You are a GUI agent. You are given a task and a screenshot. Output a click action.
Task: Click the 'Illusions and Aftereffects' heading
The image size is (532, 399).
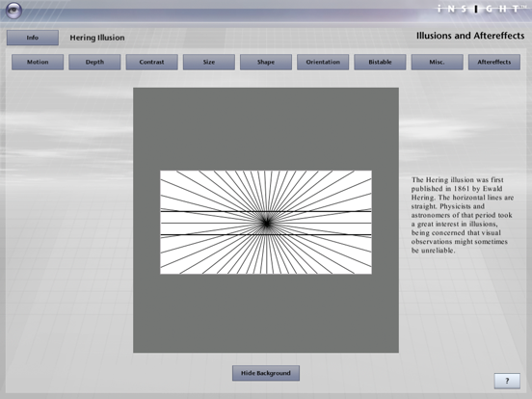point(470,36)
